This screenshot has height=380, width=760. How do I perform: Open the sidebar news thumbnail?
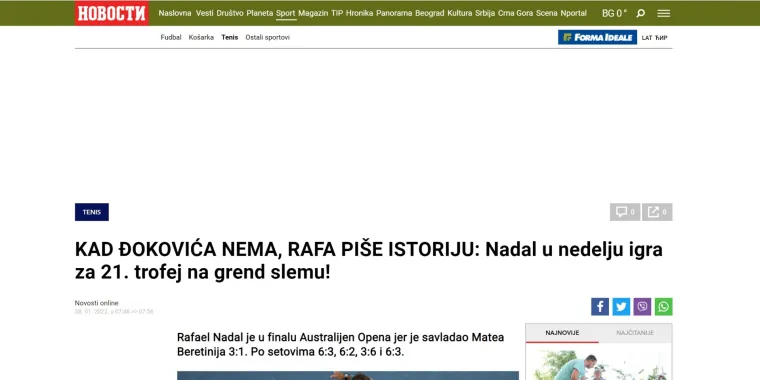(x=599, y=364)
